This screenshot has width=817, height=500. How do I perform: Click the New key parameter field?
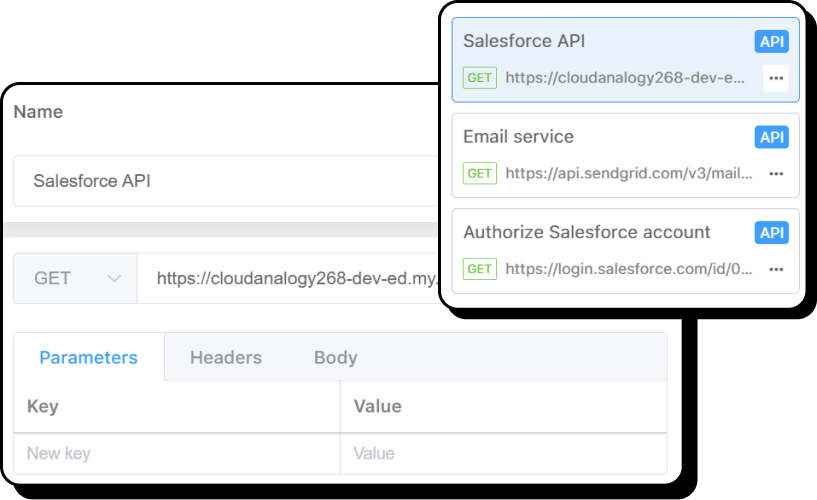176,453
